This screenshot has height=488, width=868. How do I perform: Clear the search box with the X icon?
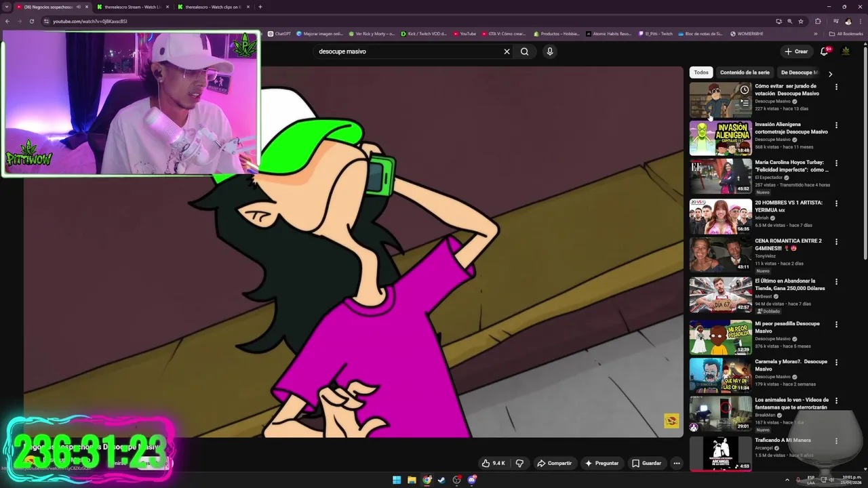click(x=507, y=52)
